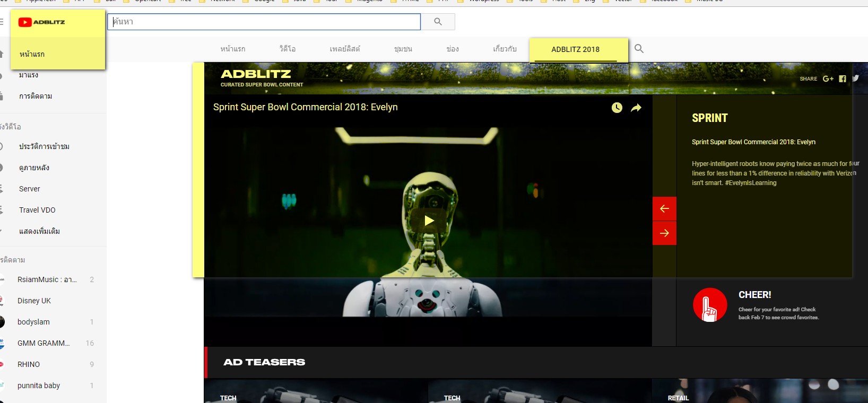Screen dimensions: 868x403
Task: Open the second TECH teaser thumbnail
Action: coord(540,391)
